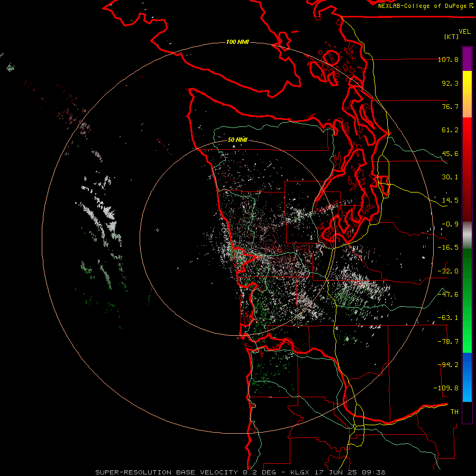Click the purple segment of the color bar
The image size is (476, 476).
click(467, 59)
